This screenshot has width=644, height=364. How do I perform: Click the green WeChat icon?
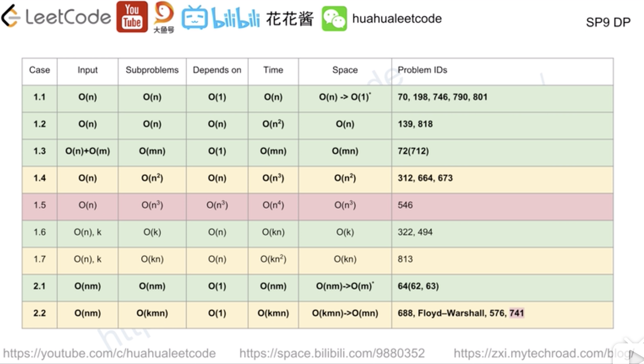(334, 18)
